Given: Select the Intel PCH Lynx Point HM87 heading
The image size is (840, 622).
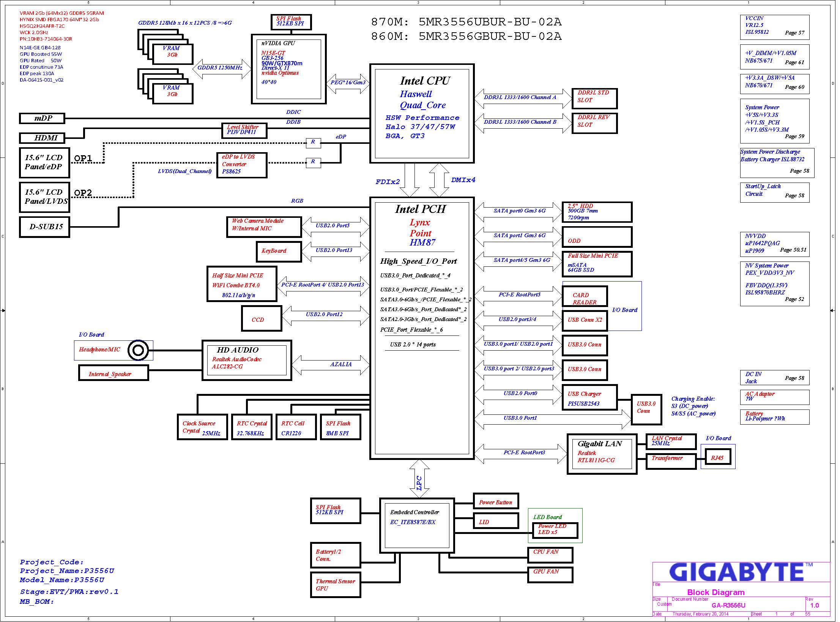Looking at the screenshot, I should (421, 226).
